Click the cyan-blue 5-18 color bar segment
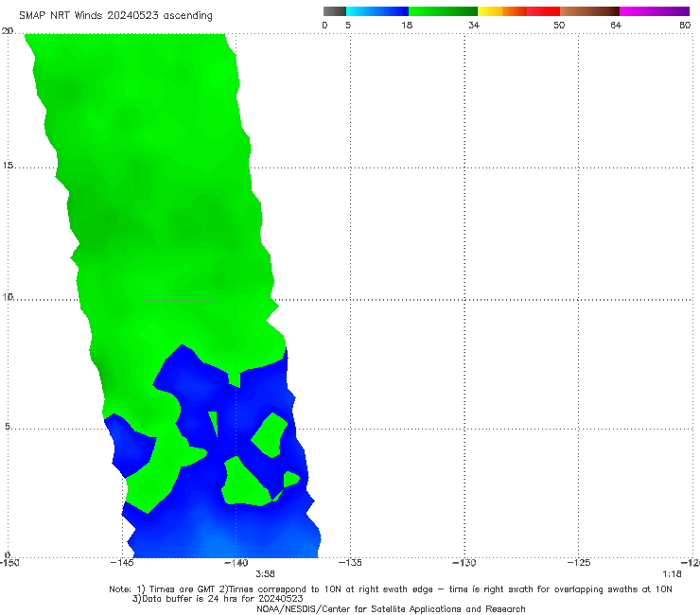The width and height of the screenshot is (700, 615). click(x=377, y=11)
